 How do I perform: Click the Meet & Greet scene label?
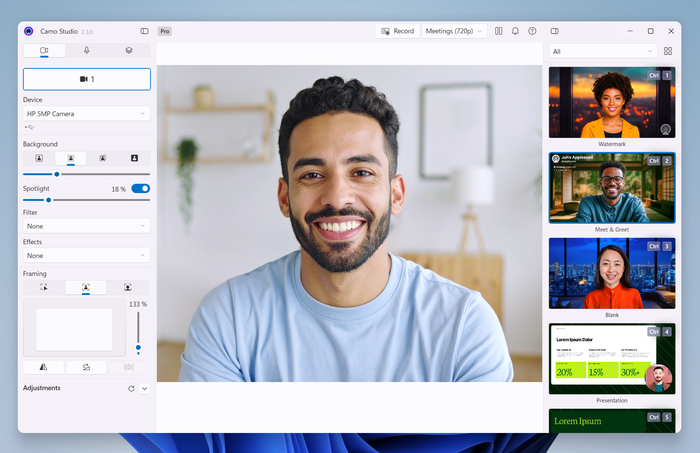[612, 229]
